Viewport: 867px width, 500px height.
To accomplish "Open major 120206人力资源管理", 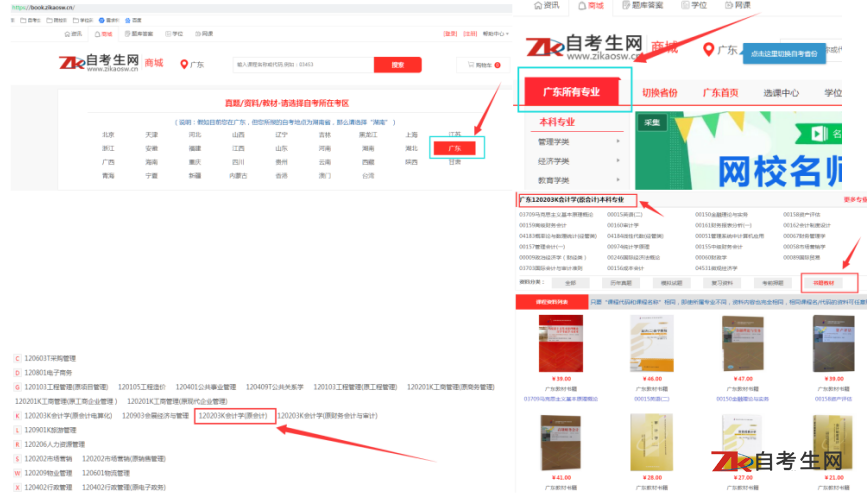I will click(55, 445).
